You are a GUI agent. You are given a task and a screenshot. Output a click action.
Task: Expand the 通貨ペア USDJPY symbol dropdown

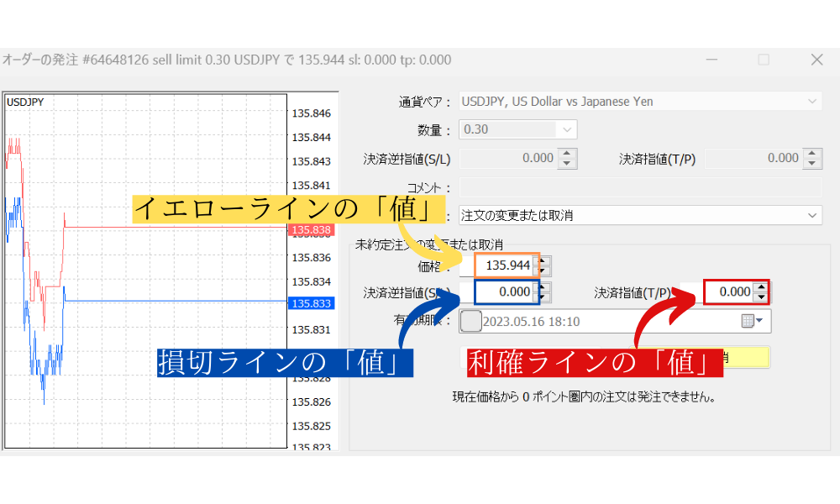[x=812, y=102]
